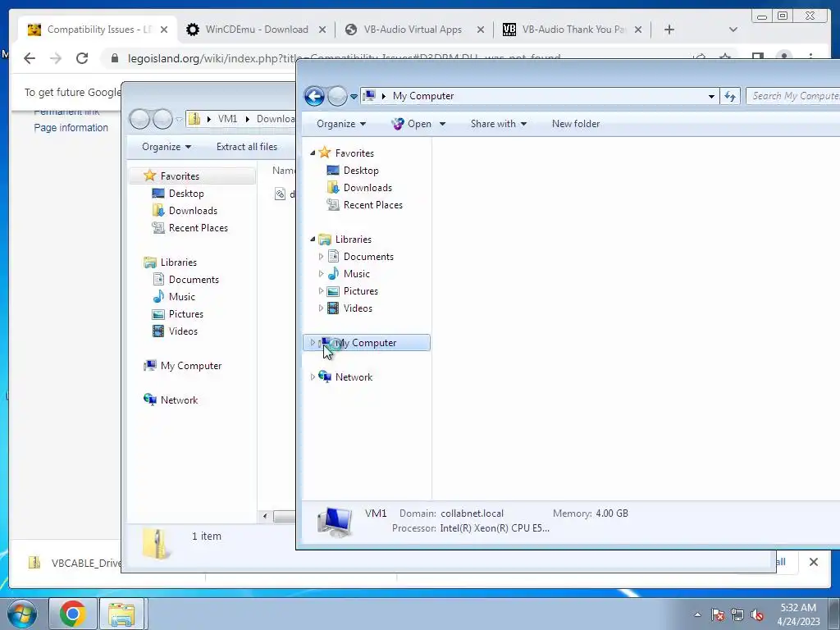Go back in Chrome browser
This screenshot has height=630, width=840.
pos(30,58)
